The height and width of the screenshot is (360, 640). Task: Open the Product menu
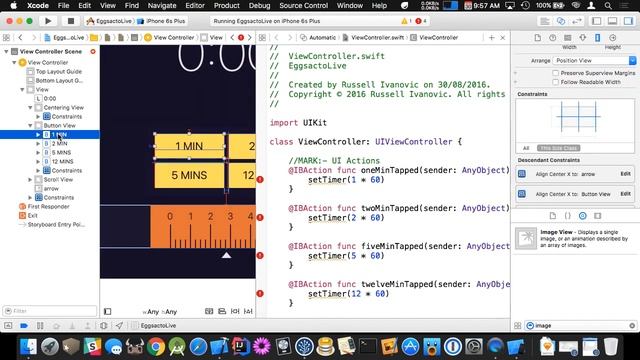227,5
